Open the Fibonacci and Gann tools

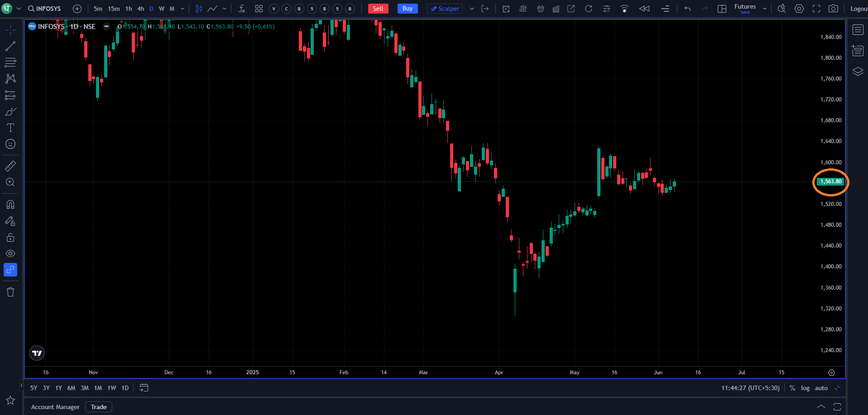(x=10, y=62)
